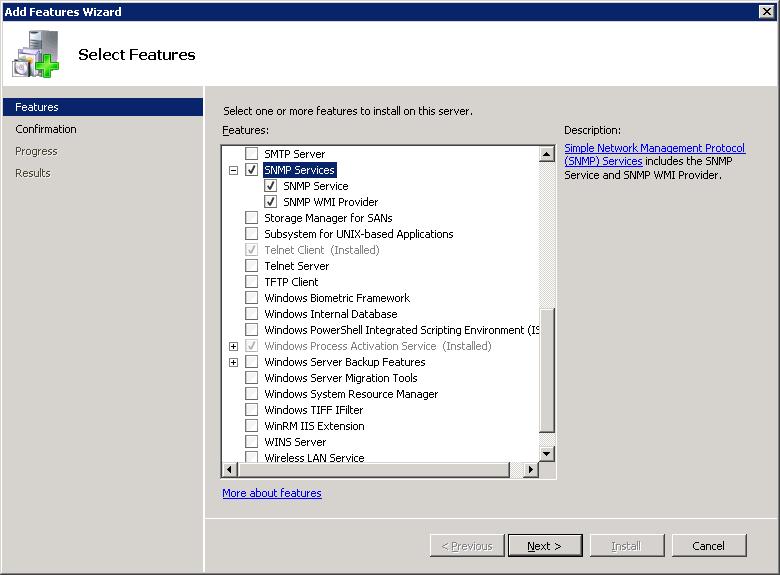
Task: Click the Next > button
Action: pyautogui.click(x=545, y=546)
